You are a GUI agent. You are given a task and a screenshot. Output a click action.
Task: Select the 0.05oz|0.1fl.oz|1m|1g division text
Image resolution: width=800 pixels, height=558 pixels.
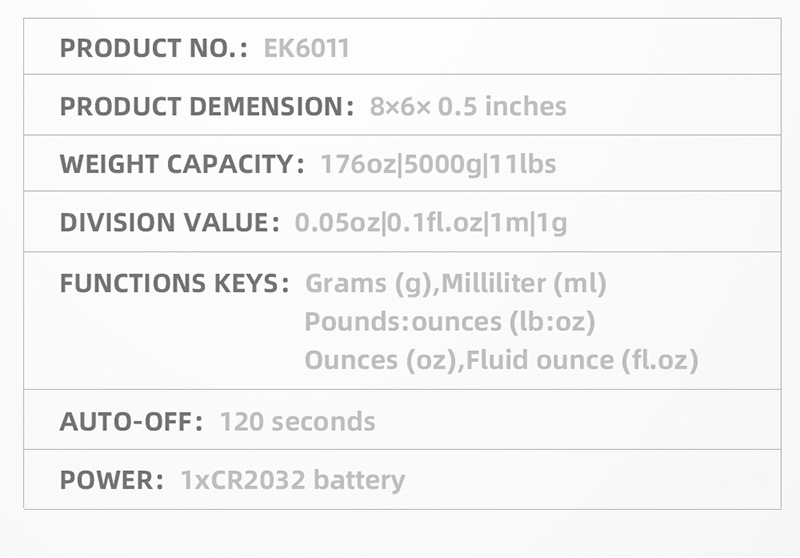point(431,222)
